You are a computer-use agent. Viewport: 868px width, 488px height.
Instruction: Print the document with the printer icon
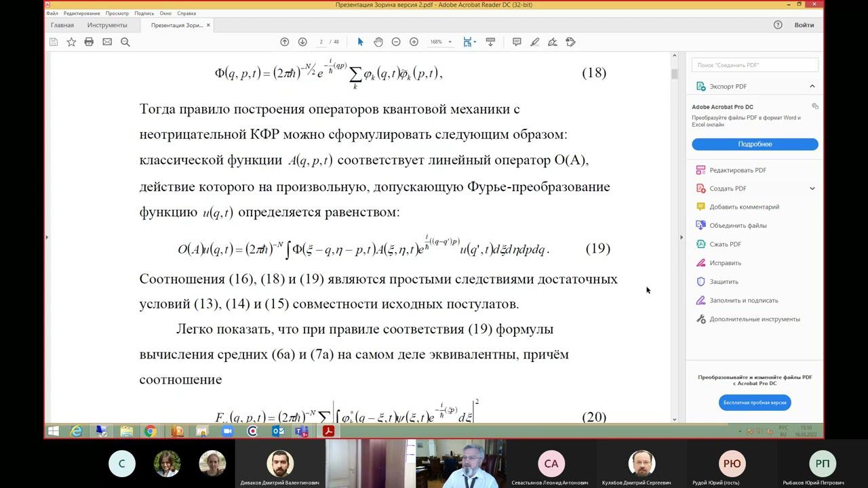click(x=89, y=42)
